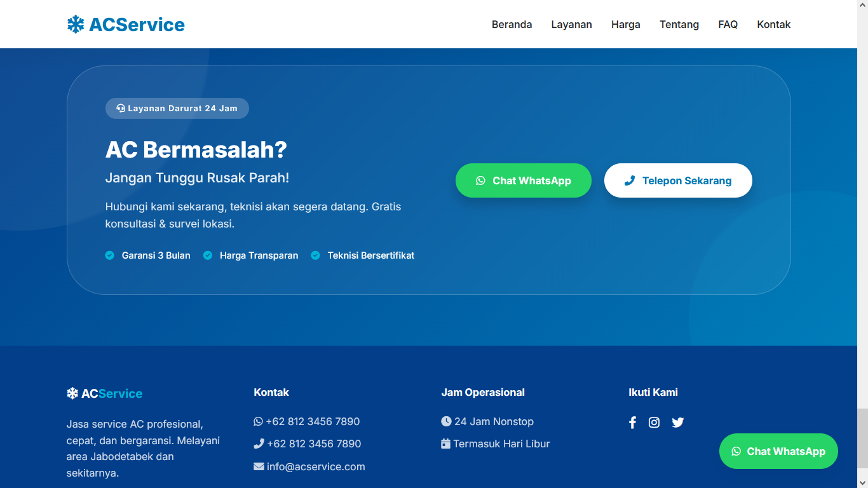Open the Instagram social icon
The width and height of the screenshot is (868, 488).
click(654, 423)
